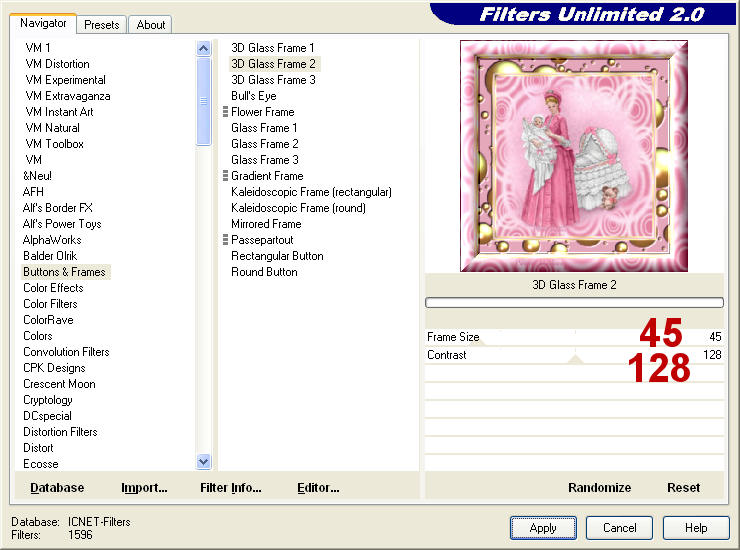Select Ecosse category
This screenshot has height=550, width=740.
41,464
